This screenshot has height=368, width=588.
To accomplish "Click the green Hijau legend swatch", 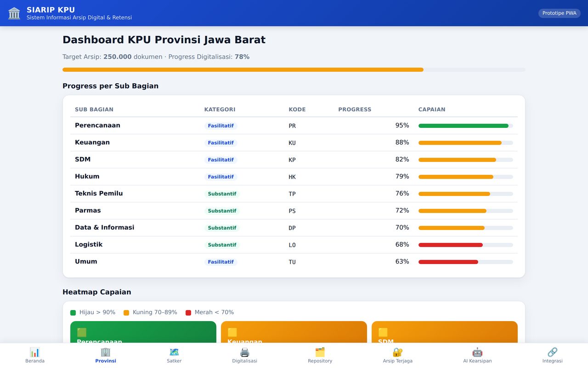I will pos(73,313).
